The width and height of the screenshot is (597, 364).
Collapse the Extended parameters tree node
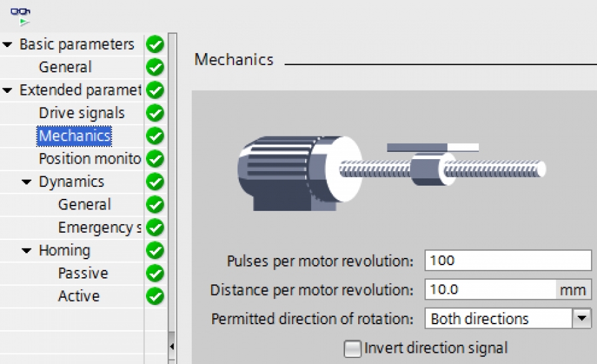pos(7,90)
